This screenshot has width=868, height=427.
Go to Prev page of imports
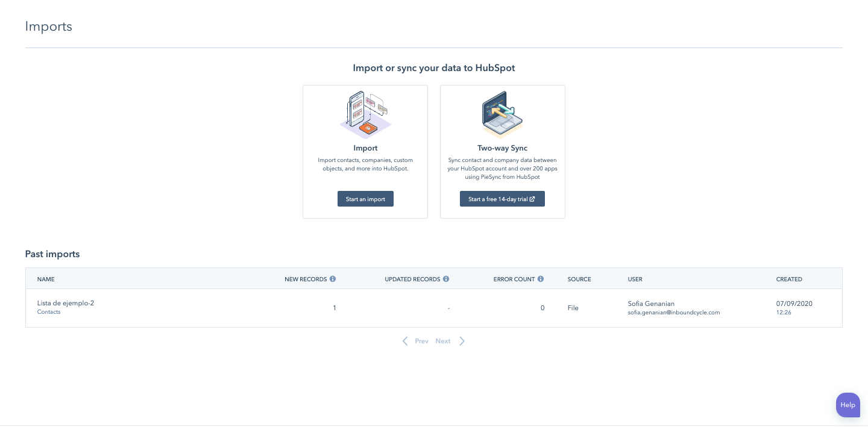[x=421, y=341]
